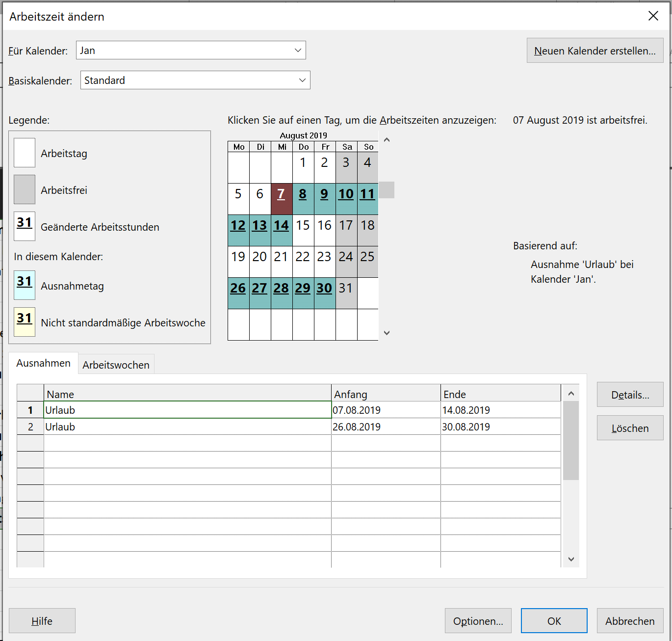Screen dimensions: 672x641
Task: Open the Optionen dialog button
Action: click(x=478, y=621)
